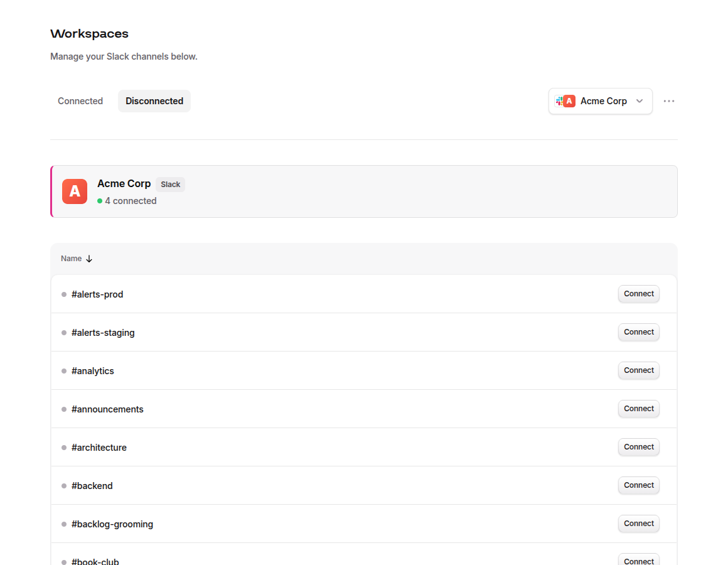The image size is (728, 565).
Task: Click the Acme Corp card title
Action: pos(124,184)
